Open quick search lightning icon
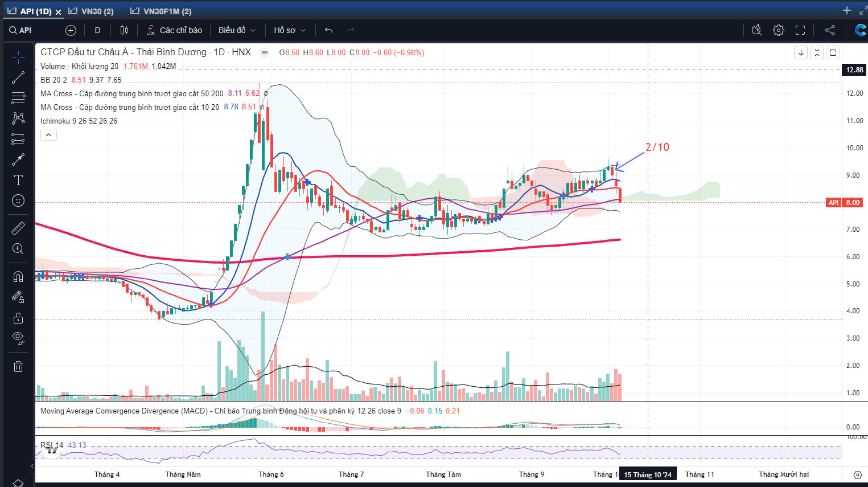The image size is (868, 487). pos(756,30)
